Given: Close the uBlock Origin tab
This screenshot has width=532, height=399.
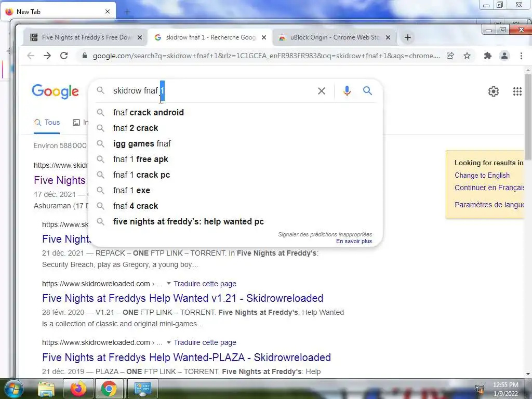Looking at the screenshot, I should (x=388, y=37).
